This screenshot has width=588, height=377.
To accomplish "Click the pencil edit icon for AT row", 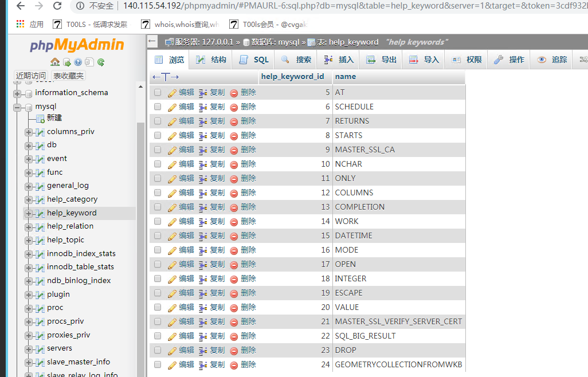I will [x=172, y=93].
